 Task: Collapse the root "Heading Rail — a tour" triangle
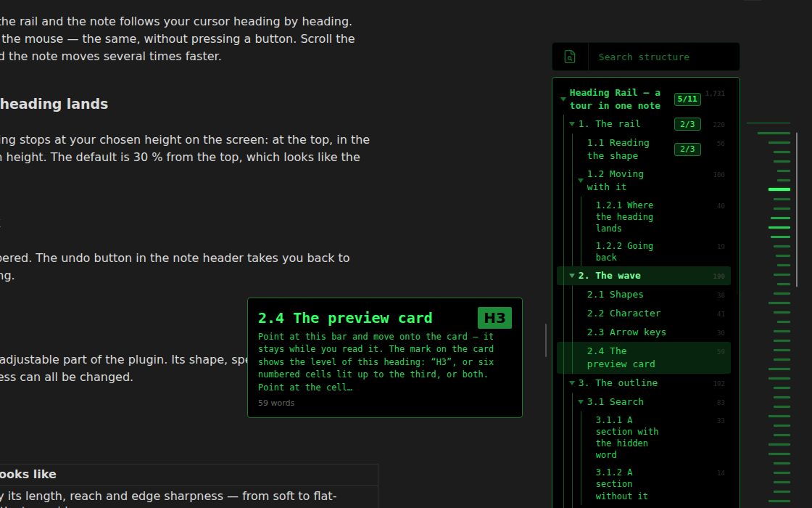tap(563, 99)
